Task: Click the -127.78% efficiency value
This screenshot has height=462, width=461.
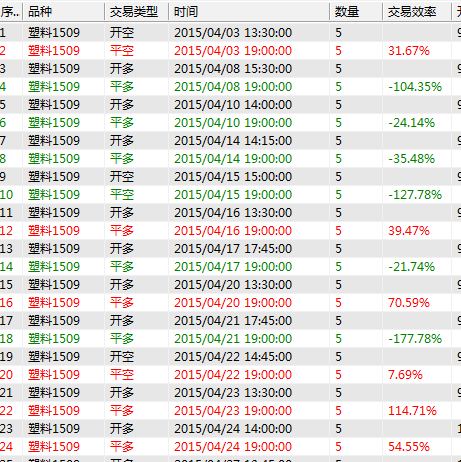Action: coord(415,195)
